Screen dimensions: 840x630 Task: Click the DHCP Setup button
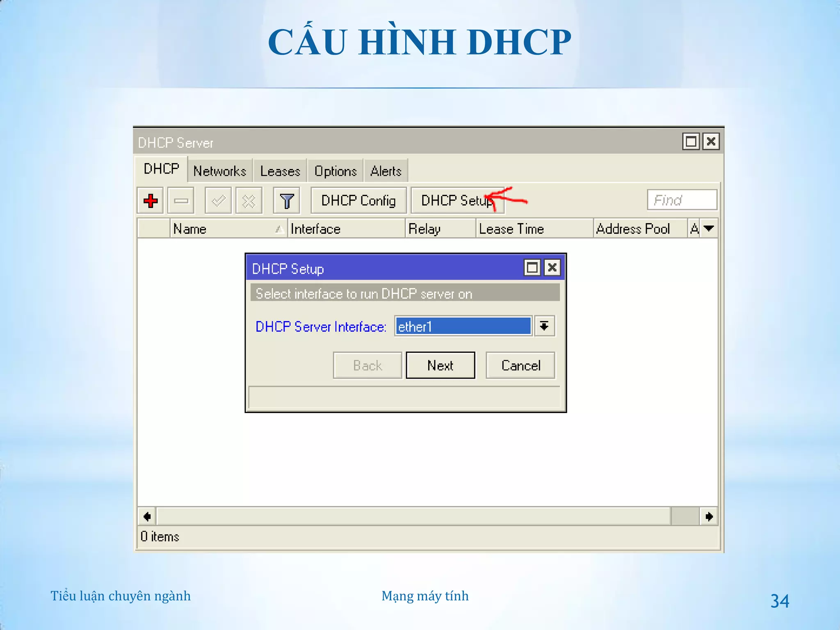[457, 201]
